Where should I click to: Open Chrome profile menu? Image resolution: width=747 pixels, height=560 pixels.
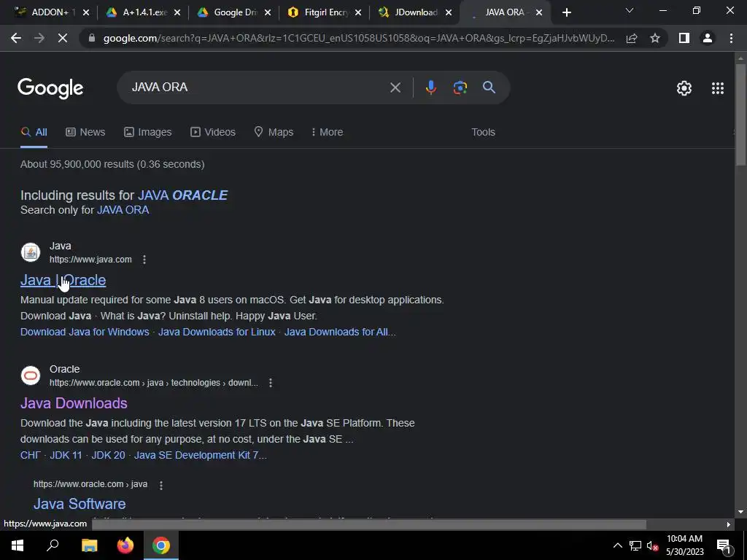[708, 38]
